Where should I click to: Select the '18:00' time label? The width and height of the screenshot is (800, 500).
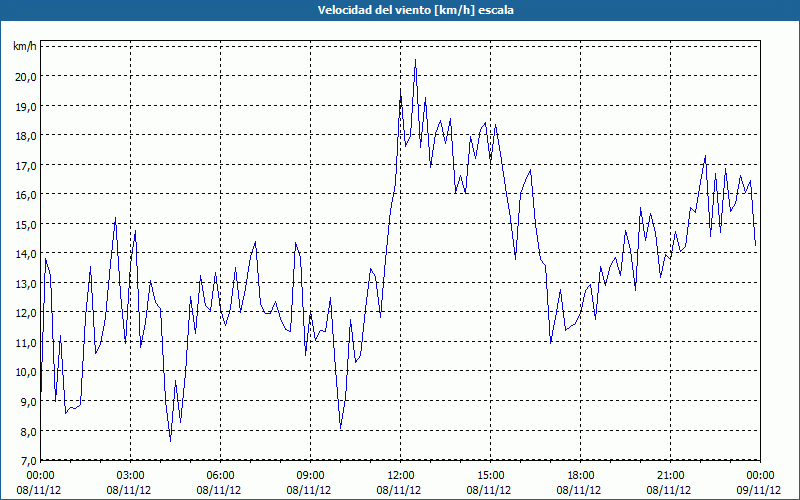[581, 476]
